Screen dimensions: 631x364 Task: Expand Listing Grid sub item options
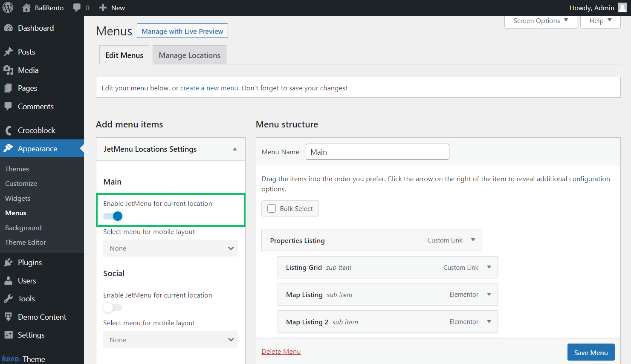489,267
